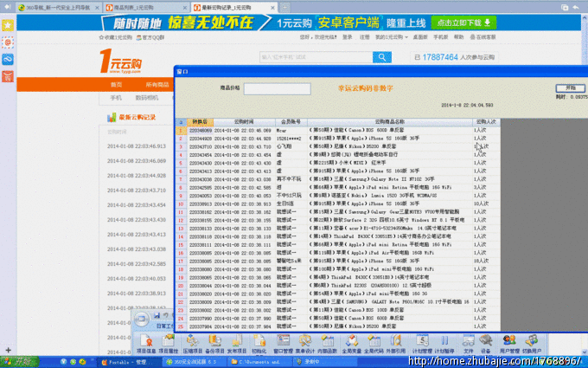Select the 数码相机 category tab
The image size is (588, 368).
point(147,98)
